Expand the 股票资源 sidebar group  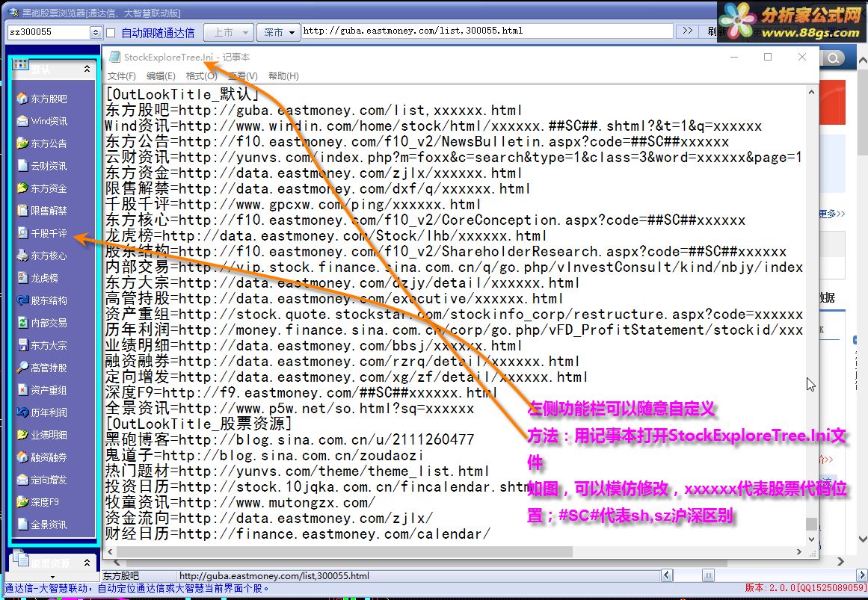87,563
